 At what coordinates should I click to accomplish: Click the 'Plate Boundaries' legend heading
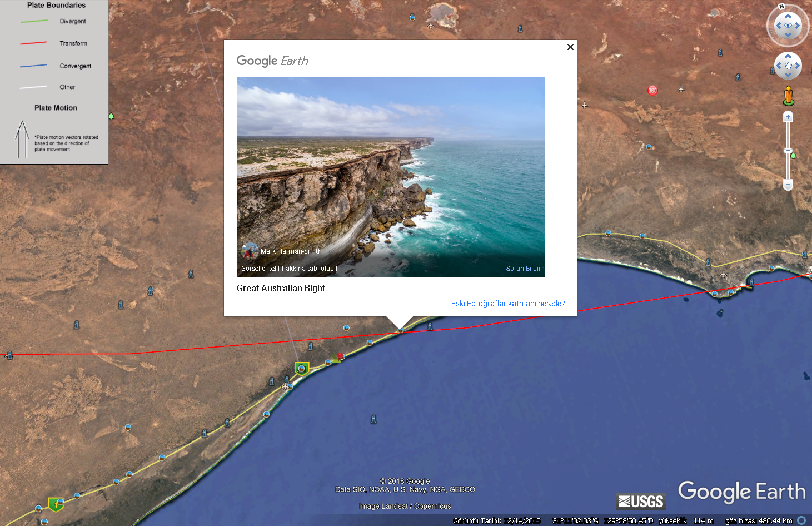click(56, 5)
